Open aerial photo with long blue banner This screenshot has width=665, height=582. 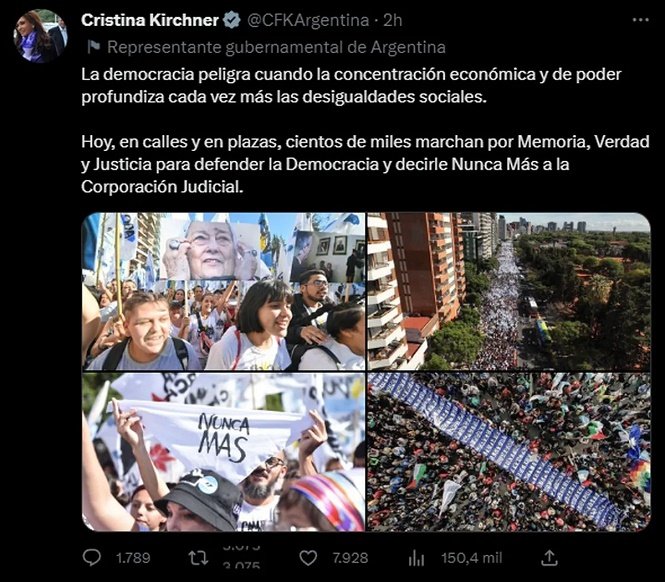(x=509, y=452)
